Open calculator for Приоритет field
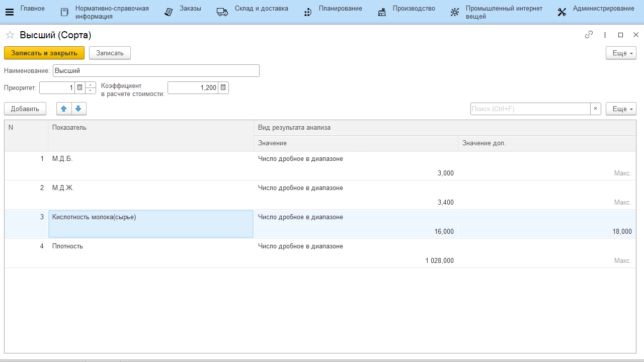The image size is (644, 362). click(79, 88)
